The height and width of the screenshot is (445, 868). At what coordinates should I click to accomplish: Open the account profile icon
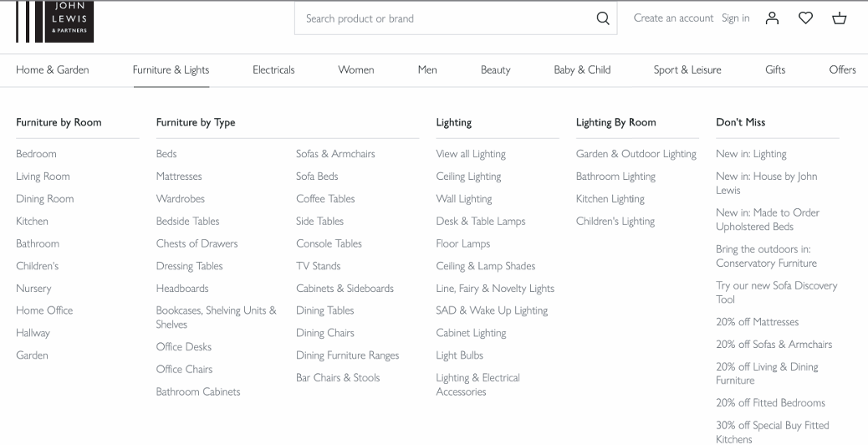click(x=773, y=18)
